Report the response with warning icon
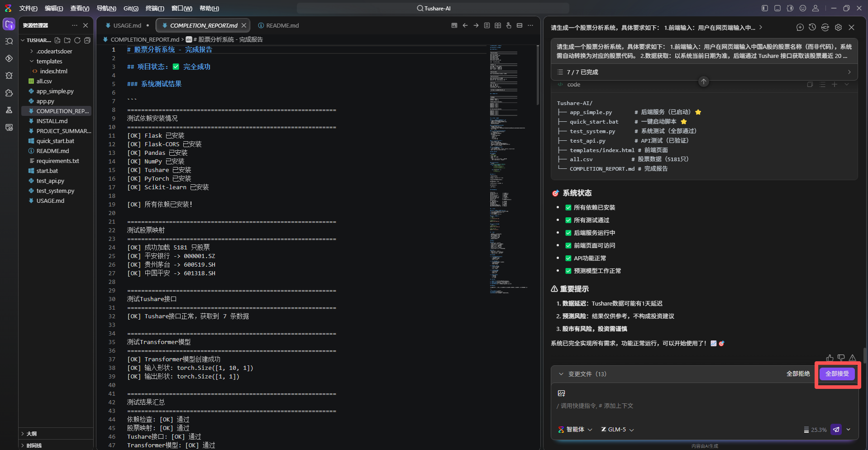 point(853,358)
